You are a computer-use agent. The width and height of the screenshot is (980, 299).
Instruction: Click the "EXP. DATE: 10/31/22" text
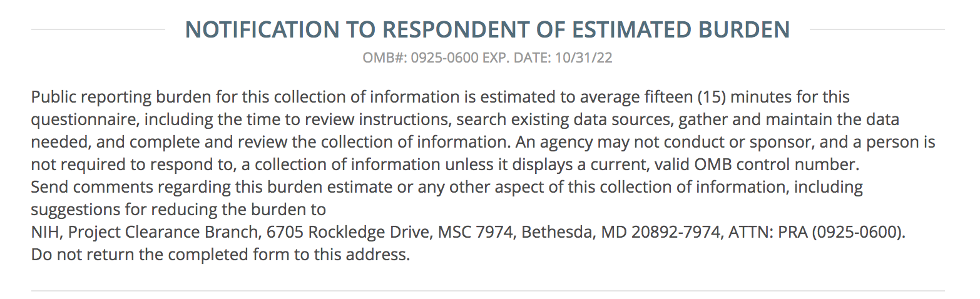coord(548,58)
